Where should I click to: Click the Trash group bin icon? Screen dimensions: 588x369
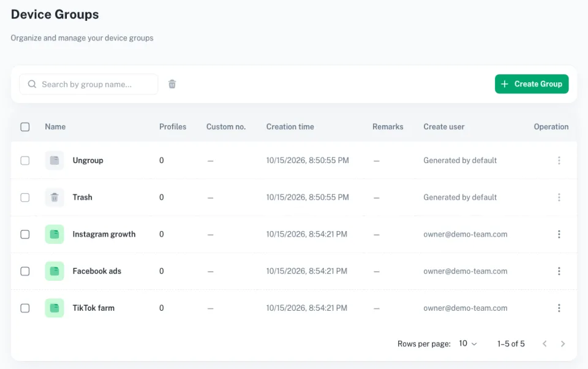point(55,197)
